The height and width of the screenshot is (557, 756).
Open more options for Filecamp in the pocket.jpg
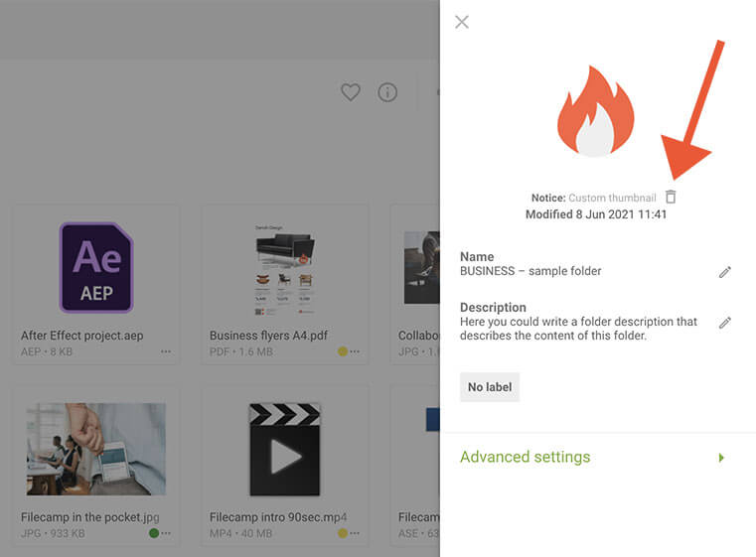pos(166,533)
